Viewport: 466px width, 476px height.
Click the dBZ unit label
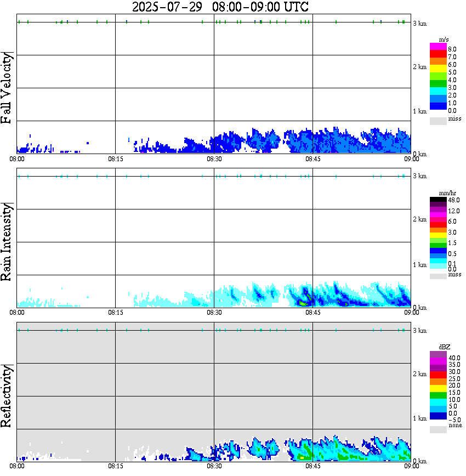445,347
